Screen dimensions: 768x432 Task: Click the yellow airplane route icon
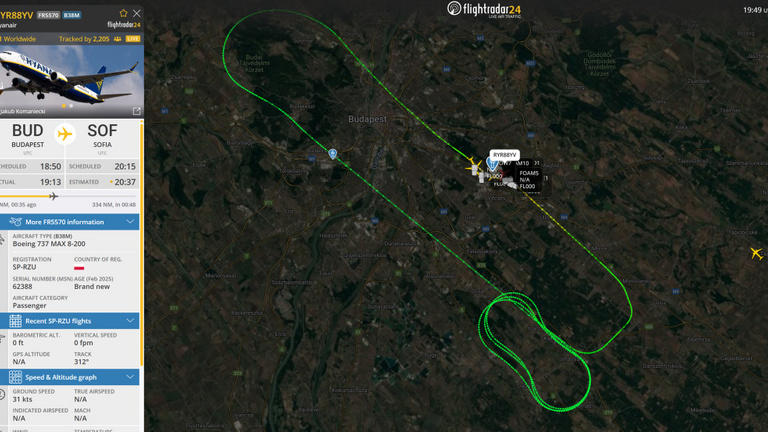[x=65, y=134]
